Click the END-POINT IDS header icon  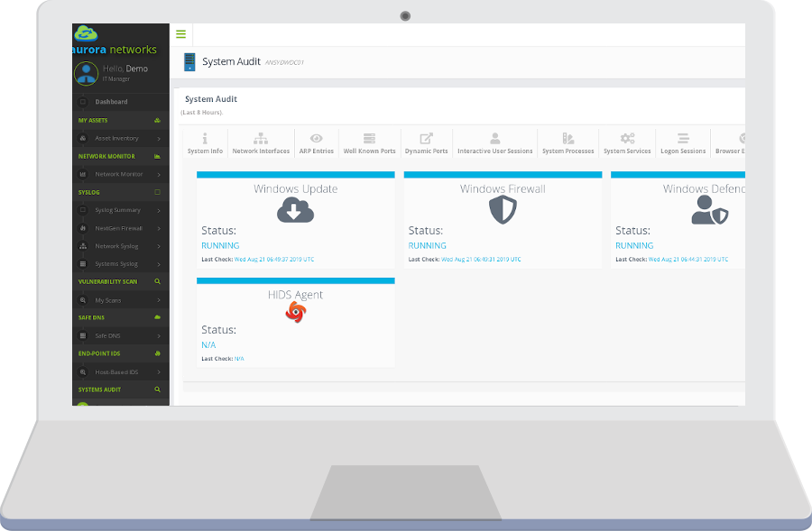click(x=157, y=353)
